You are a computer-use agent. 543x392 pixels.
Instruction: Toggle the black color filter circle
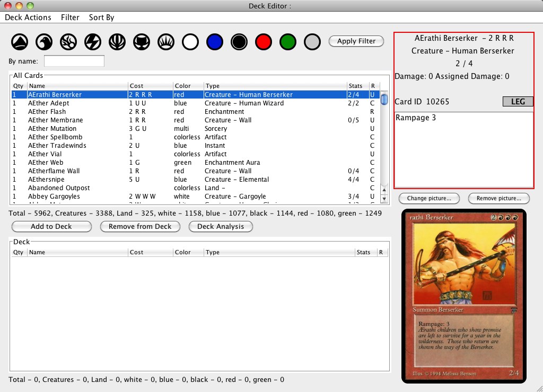239,41
